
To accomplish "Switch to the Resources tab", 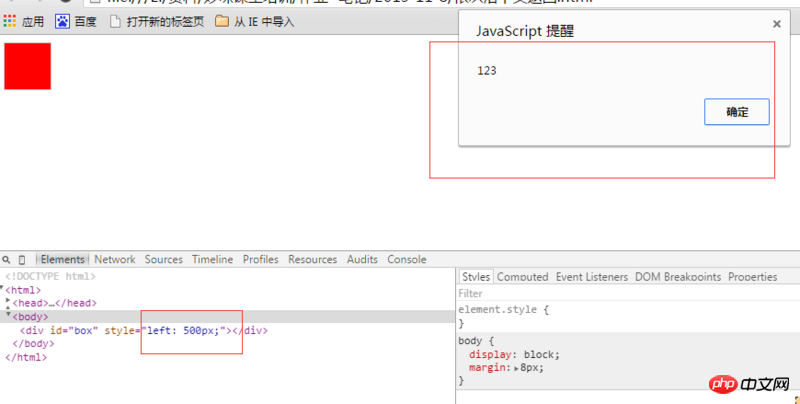I will coord(312,260).
